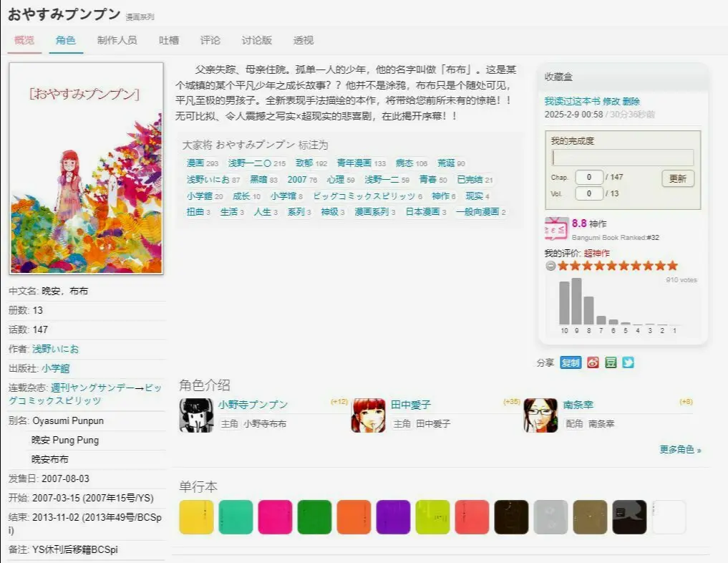Open the 南条幸 name link
Image resolution: width=728 pixels, height=563 pixels.
pyautogui.click(x=578, y=405)
